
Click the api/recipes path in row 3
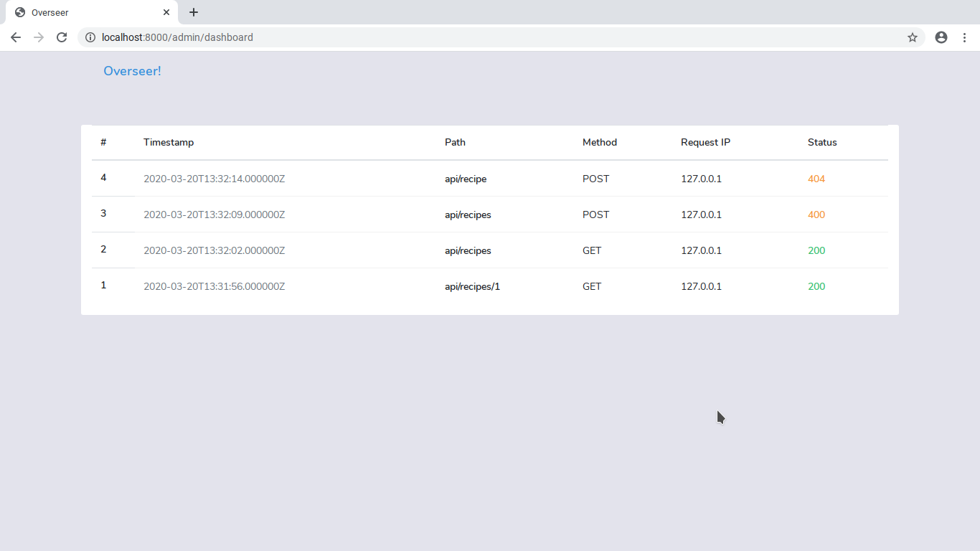click(x=468, y=215)
